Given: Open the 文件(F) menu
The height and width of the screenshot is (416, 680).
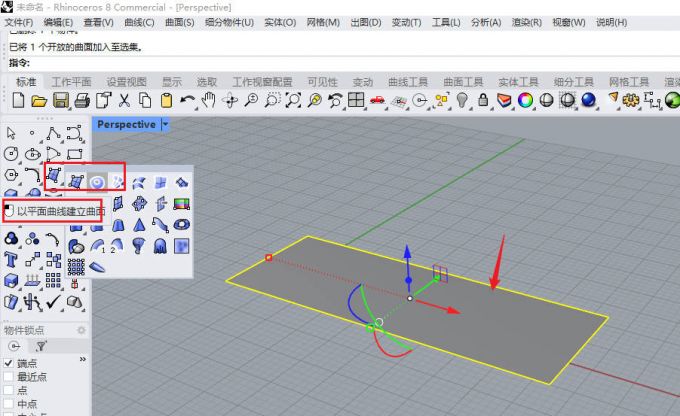Looking at the screenshot, I should (19, 23).
